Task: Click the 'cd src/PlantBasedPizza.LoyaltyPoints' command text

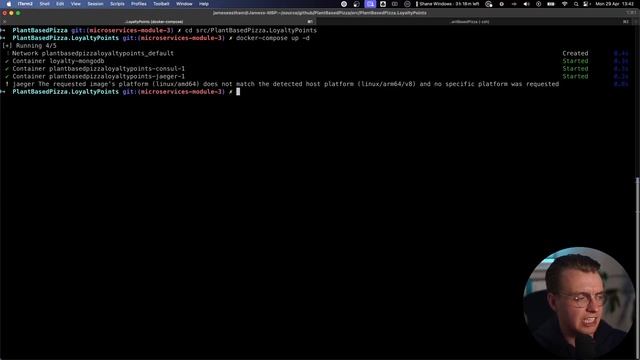Action: [251, 30]
